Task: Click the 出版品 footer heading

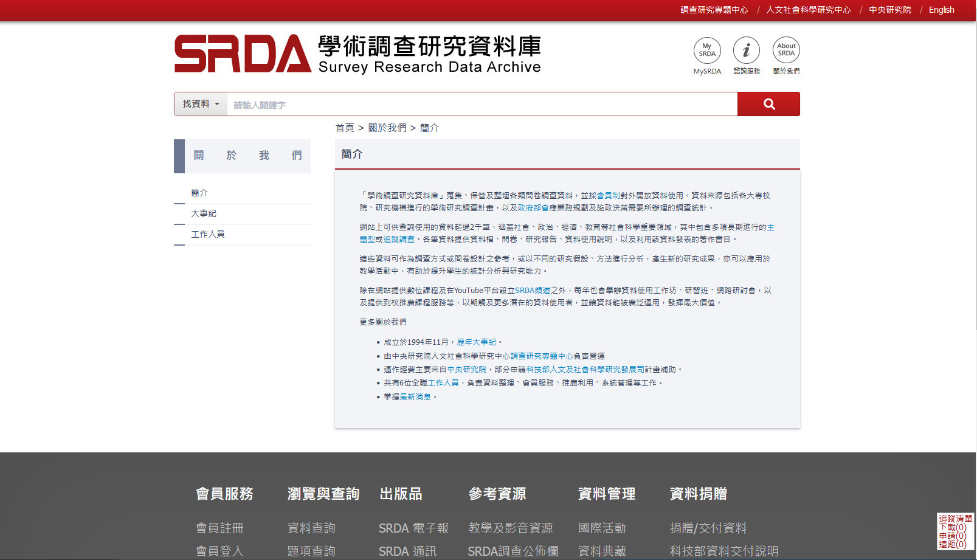Action: 401,494
